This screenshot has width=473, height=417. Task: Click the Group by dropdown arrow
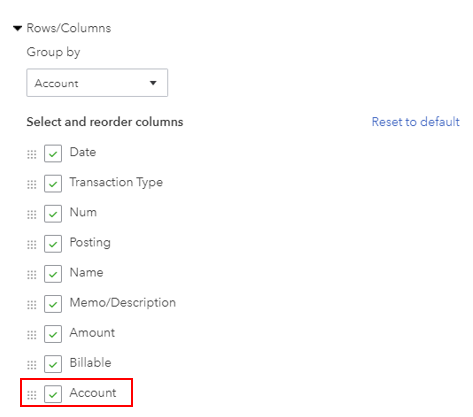pyautogui.click(x=153, y=83)
